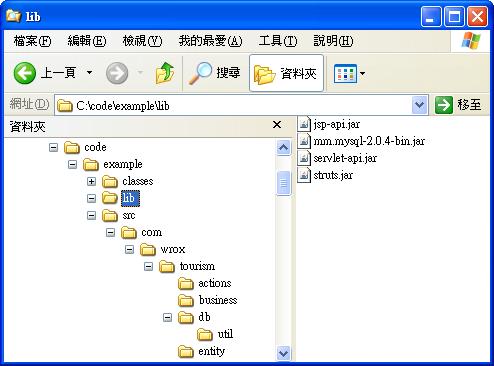
Task: Click the entity folder's yellow icon
Action: coord(186,351)
